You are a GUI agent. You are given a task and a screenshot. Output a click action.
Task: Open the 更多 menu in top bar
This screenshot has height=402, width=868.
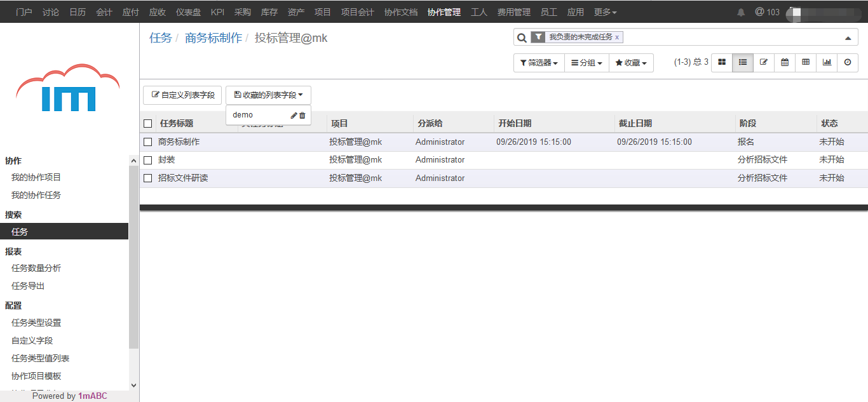click(605, 12)
